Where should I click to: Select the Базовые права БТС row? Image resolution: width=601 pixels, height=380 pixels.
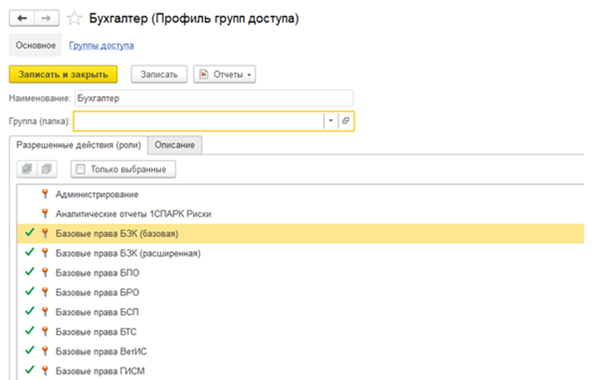pos(300,332)
